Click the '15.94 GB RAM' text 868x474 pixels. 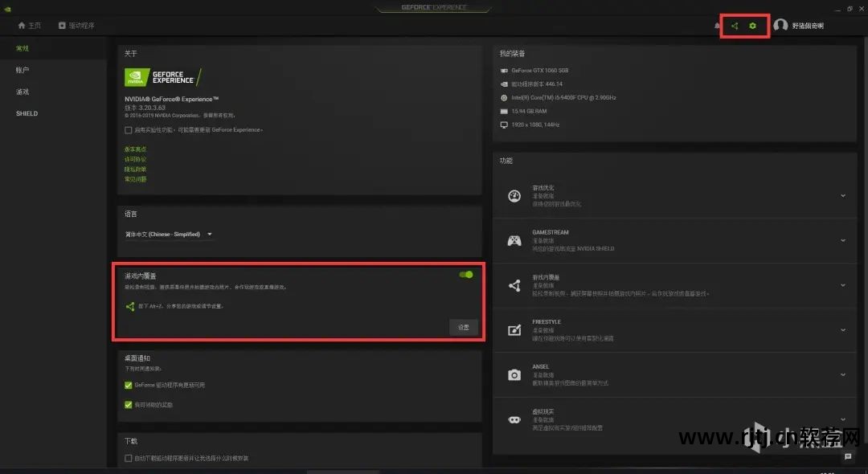click(x=529, y=111)
